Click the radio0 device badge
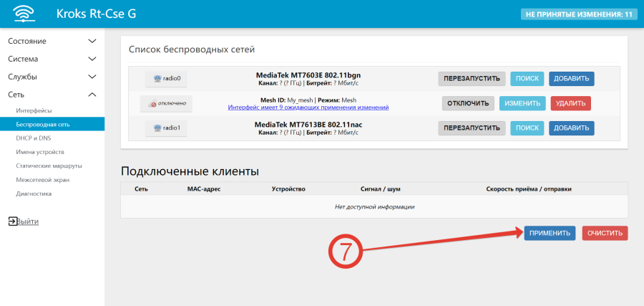This screenshot has width=644, height=306. pyautogui.click(x=165, y=78)
